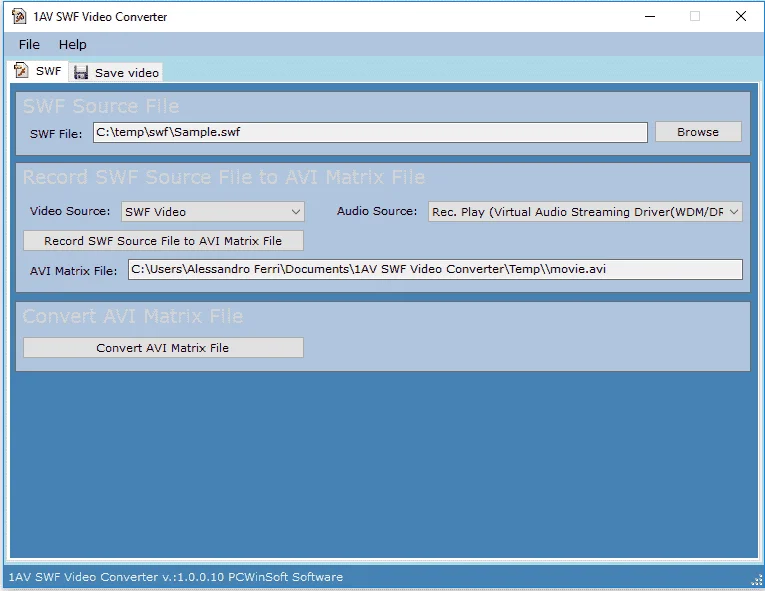Click Convert AVI Matrix File button

163,347
